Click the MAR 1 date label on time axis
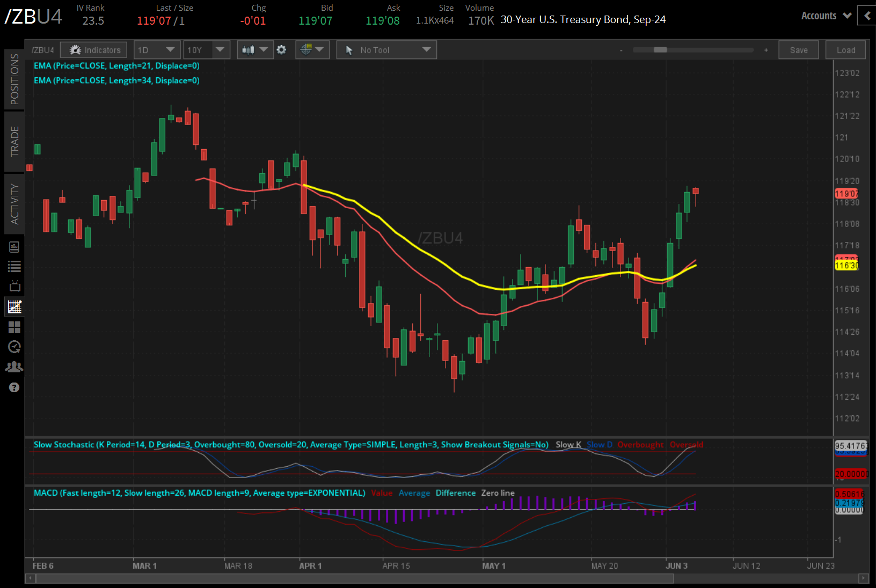This screenshot has width=876, height=588. [x=145, y=566]
